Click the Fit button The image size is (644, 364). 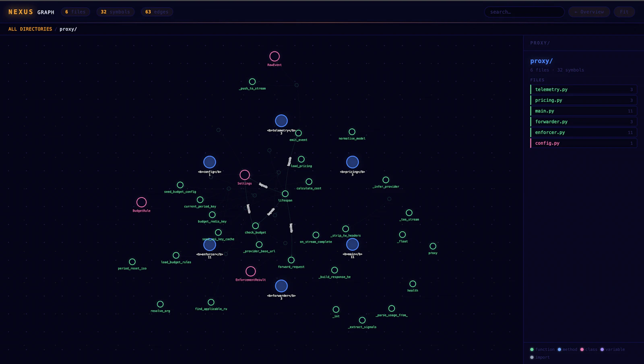coord(624,12)
